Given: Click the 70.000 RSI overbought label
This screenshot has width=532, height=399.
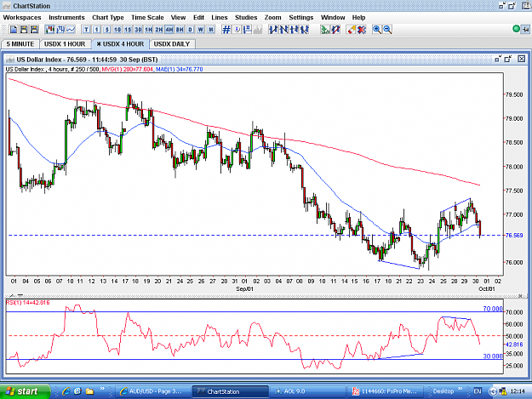Looking at the screenshot, I should (493, 309).
